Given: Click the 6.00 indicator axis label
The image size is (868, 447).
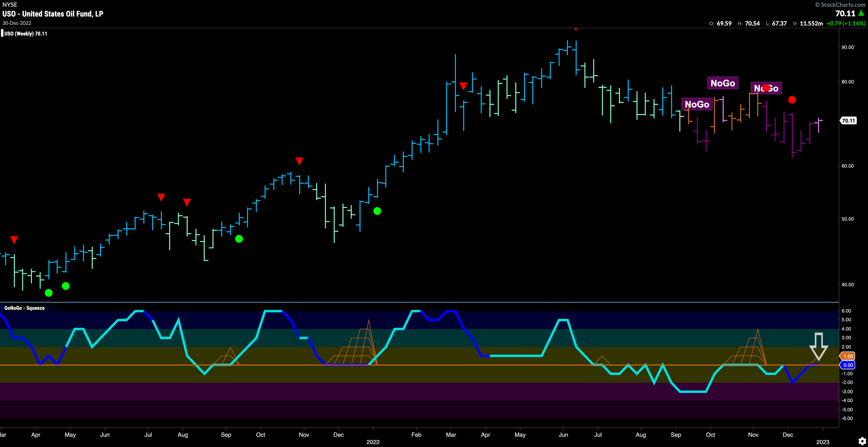Looking at the screenshot, I should coord(846,311).
